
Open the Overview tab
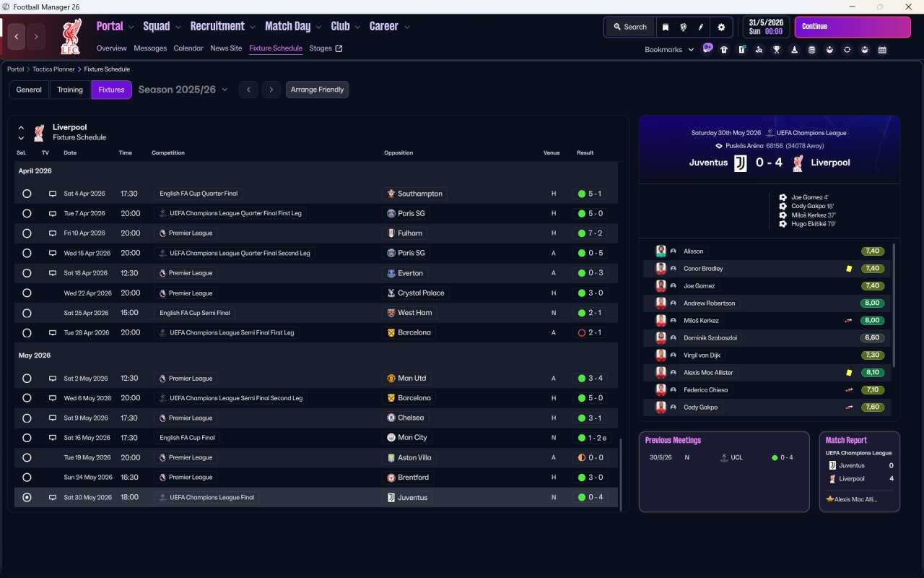click(112, 48)
